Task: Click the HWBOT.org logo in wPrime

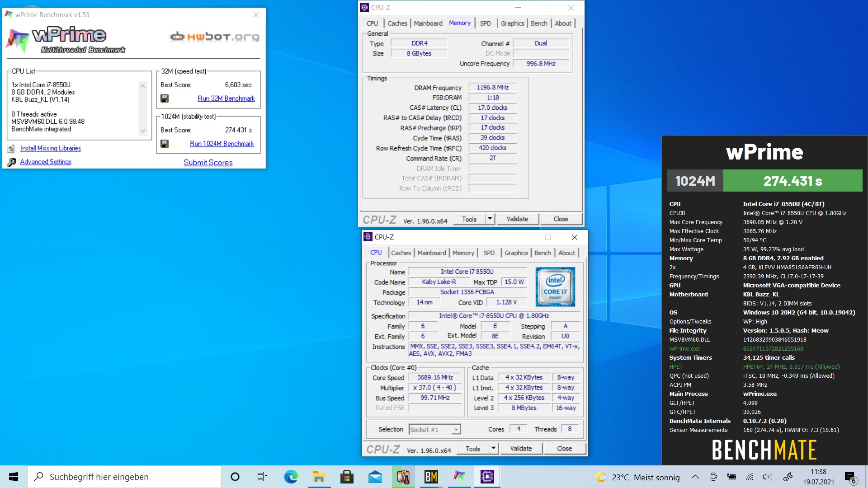Action: [x=214, y=37]
